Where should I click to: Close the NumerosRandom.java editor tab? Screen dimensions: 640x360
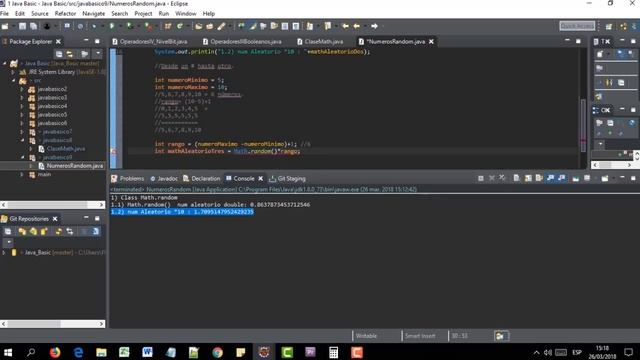tap(431, 42)
